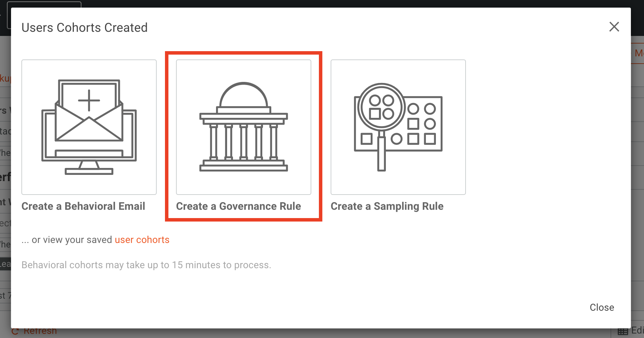Select the Governance Rule building icon
The height and width of the screenshot is (338, 644).
click(244, 127)
